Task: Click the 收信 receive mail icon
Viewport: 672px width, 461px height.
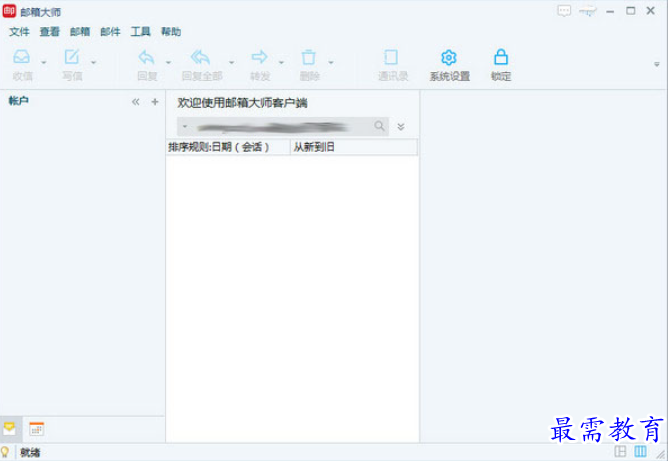Action: 21,57
